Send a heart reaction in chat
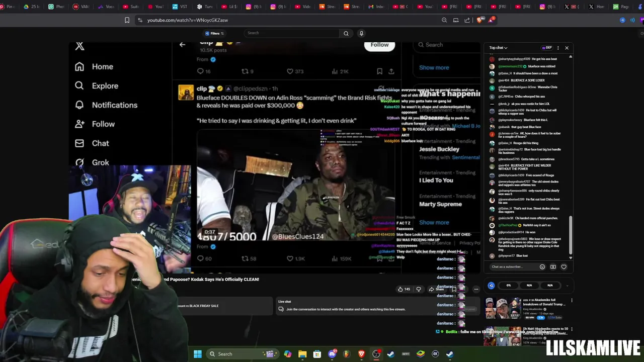The image size is (644, 362). (x=563, y=267)
